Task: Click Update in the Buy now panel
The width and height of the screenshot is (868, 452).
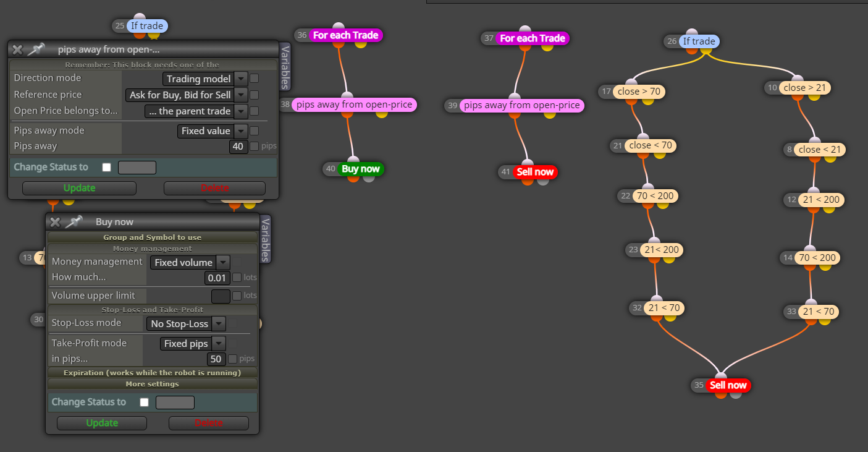Action: pyautogui.click(x=102, y=423)
